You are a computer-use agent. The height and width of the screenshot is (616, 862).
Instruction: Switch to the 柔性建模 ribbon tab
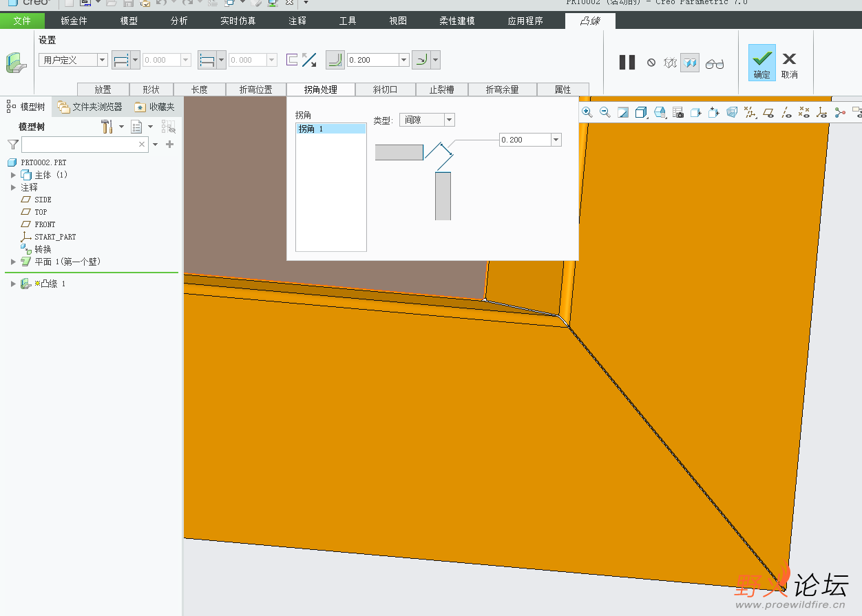457,21
